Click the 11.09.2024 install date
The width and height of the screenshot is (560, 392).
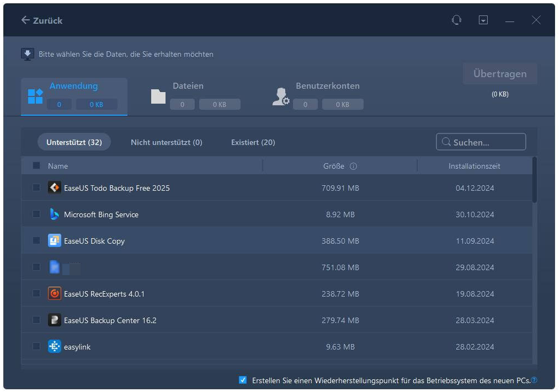474,241
